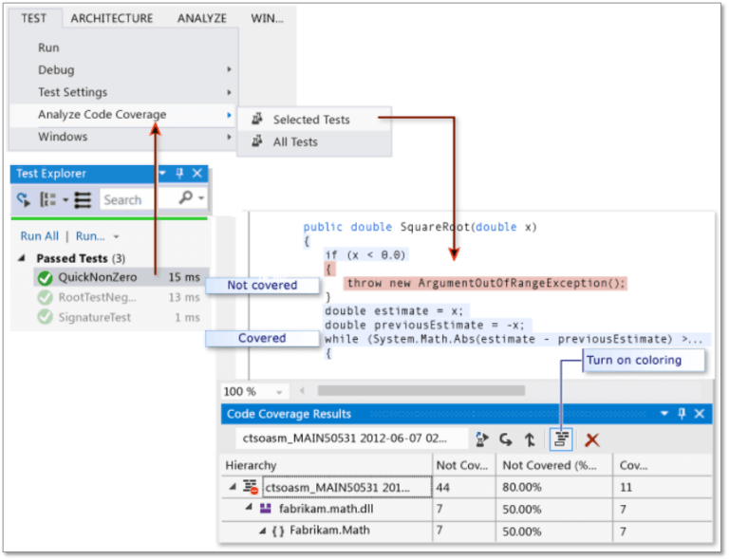Screen dimensions: 729x560
Task: Remove coverage results with the red X
Action: click(x=592, y=439)
